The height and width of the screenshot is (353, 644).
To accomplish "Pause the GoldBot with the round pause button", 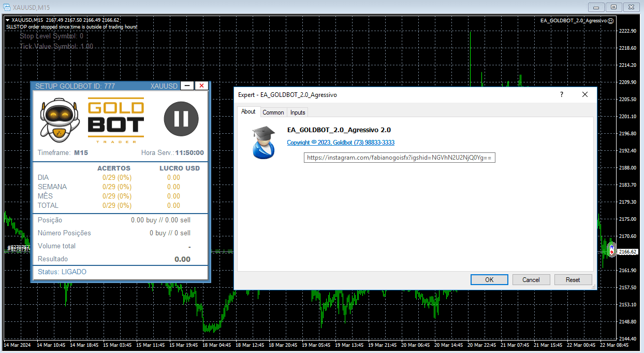I will click(181, 119).
